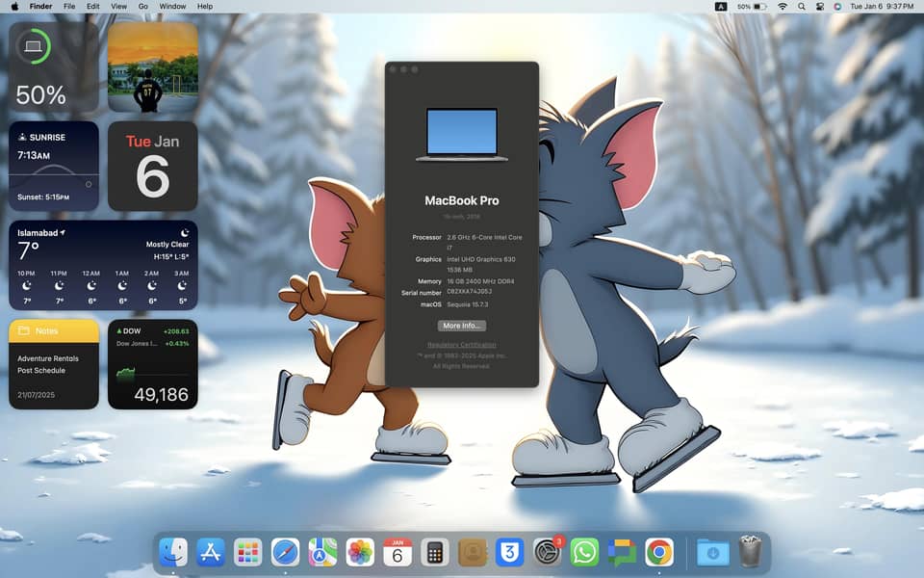Open the Trash in the dock

click(x=750, y=552)
